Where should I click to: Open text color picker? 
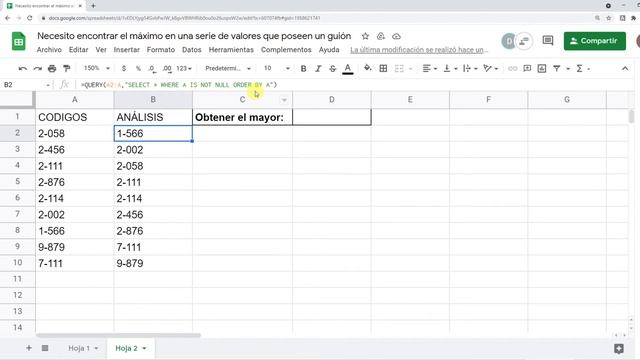348,69
